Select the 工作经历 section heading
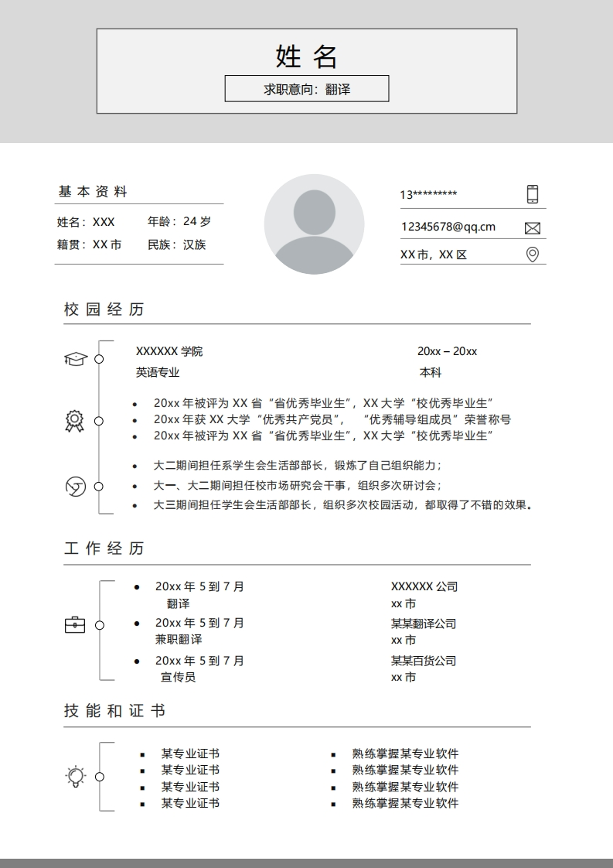 click(104, 548)
